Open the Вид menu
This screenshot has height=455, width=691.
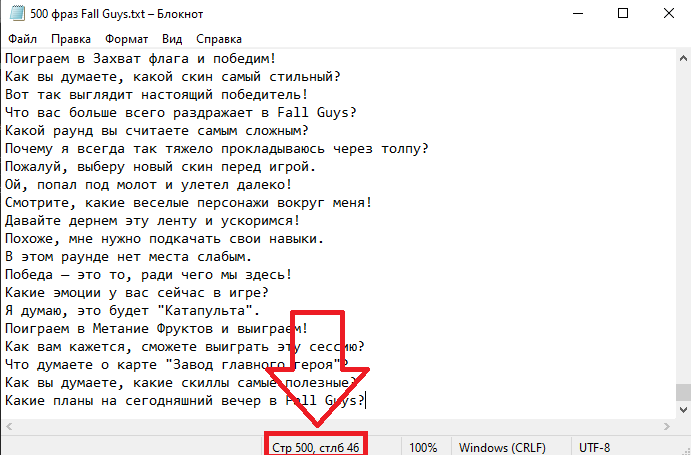[x=172, y=39]
